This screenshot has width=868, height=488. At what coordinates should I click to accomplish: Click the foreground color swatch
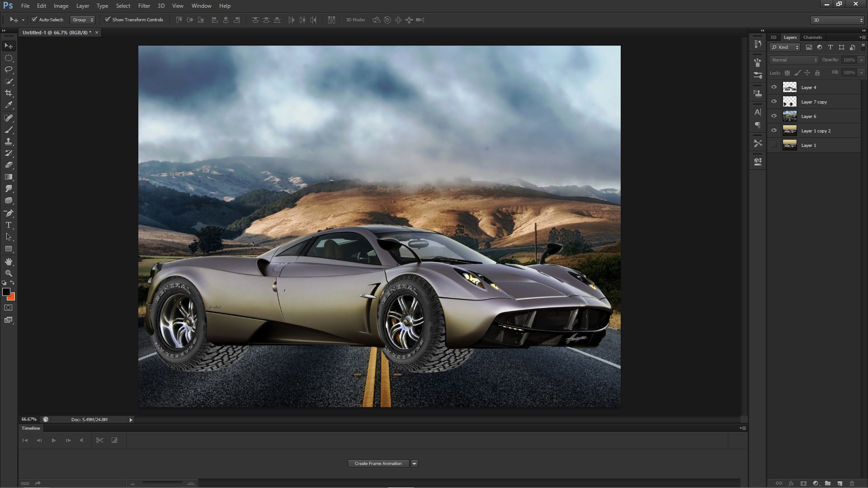(6, 292)
